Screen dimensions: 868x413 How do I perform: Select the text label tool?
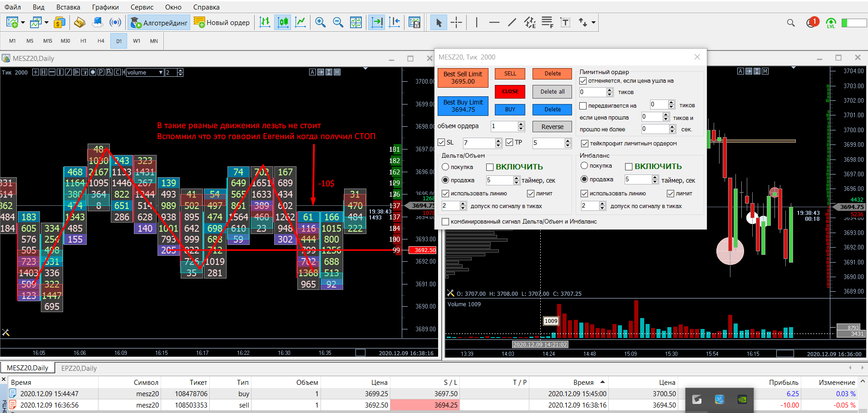[x=565, y=22]
